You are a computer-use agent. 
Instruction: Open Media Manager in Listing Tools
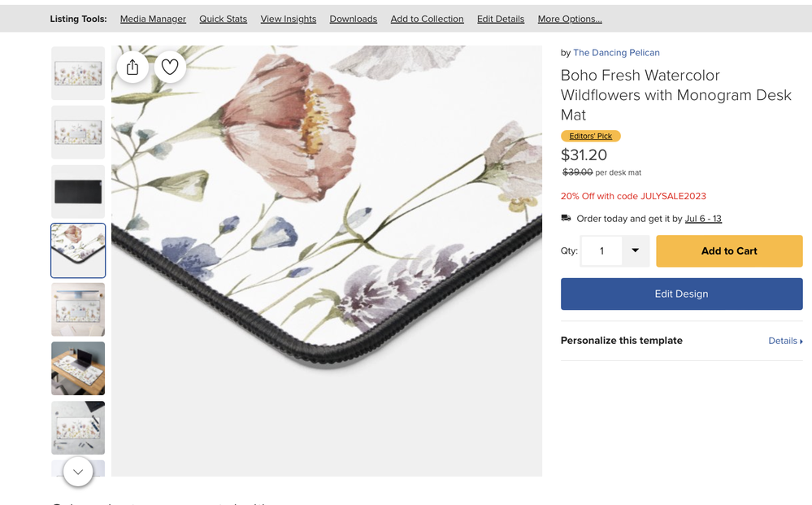pos(153,19)
